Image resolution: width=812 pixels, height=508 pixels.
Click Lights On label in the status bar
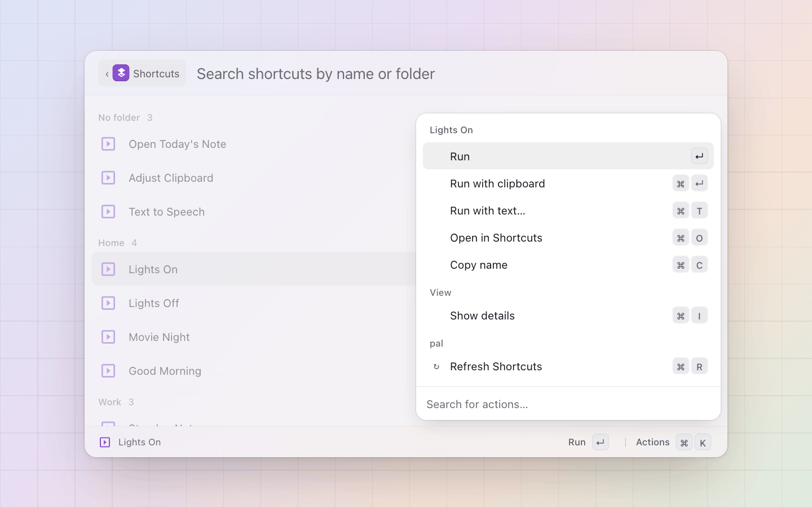pyautogui.click(x=139, y=442)
